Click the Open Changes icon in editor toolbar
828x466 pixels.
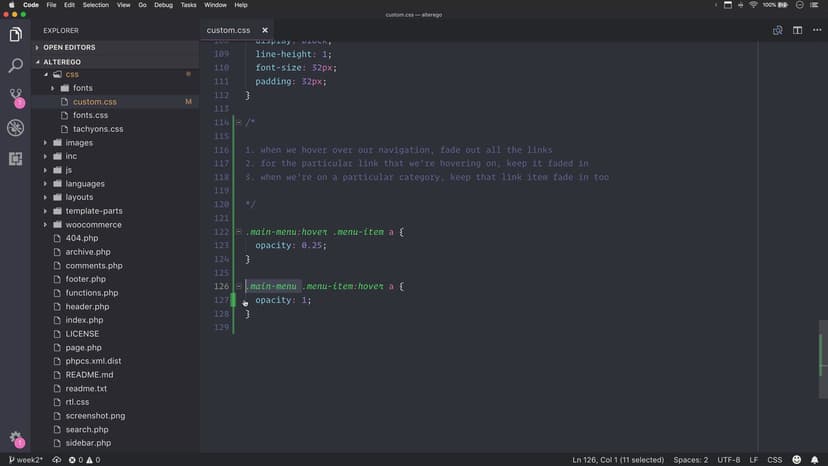coord(777,30)
